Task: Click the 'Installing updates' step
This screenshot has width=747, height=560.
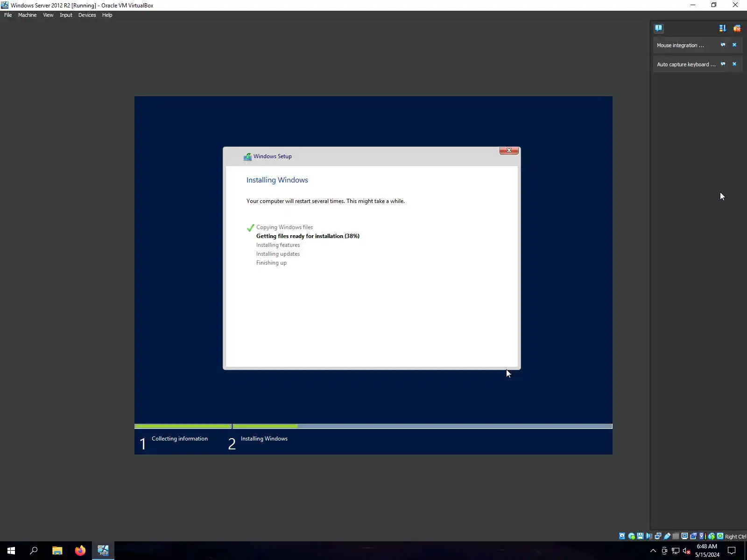Action: [278, 254]
